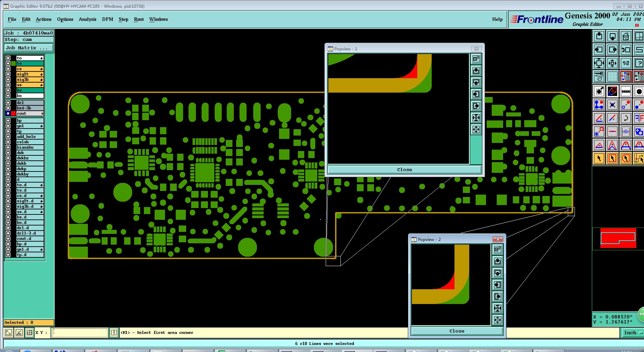Viewport: 644px width, 352px height.
Task: Close the Popview 1 window via Close button
Action: click(x=405, y=169)
